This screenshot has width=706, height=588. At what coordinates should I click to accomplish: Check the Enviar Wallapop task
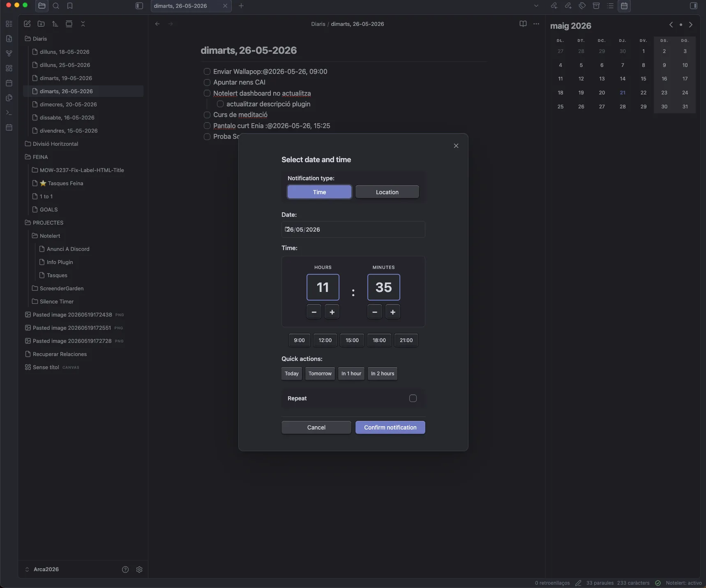(x=207, y=71)
